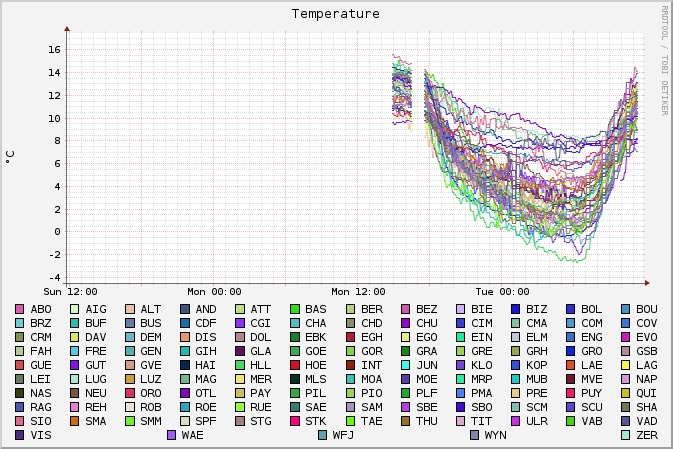Click the FAH legend label
The width and height of the screenshot is (673, 449).
coord(41,351)
